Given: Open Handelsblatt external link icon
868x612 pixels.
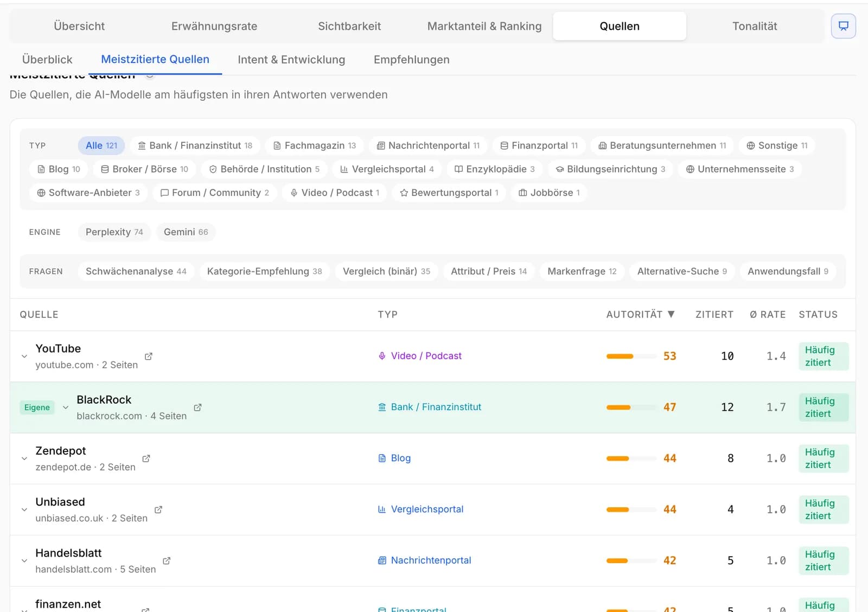Looking at the screenshot, I should [x=167, y=560].
